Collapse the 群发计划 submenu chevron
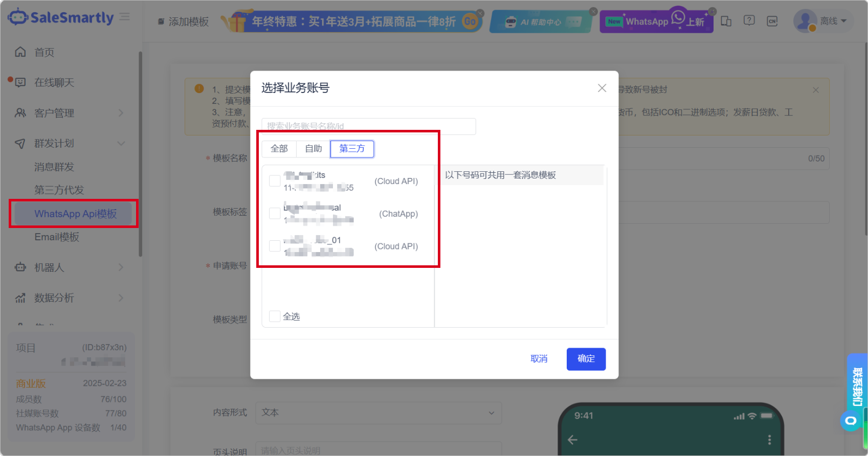This screenshot has height=456, width=868. coord(121,143)
